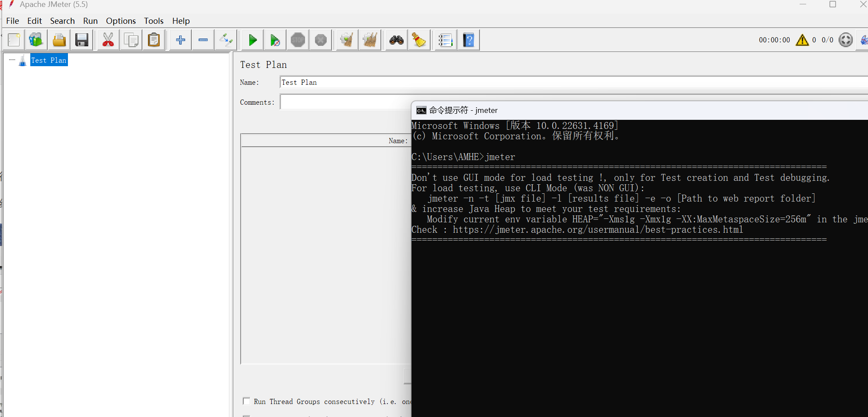Open the Search menu
The width and height of the screenshot is (868, 417).
[x=62, y=21]
